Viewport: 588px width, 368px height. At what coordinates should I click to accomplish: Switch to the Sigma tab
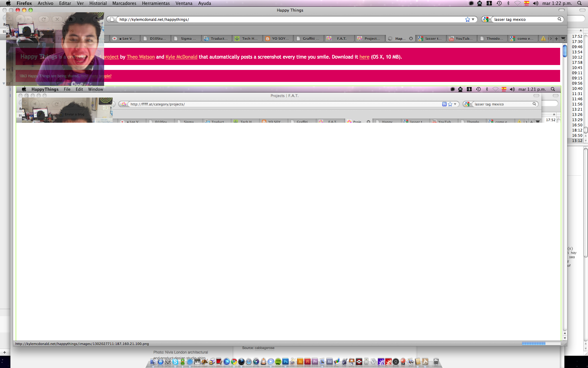point(186,39)
